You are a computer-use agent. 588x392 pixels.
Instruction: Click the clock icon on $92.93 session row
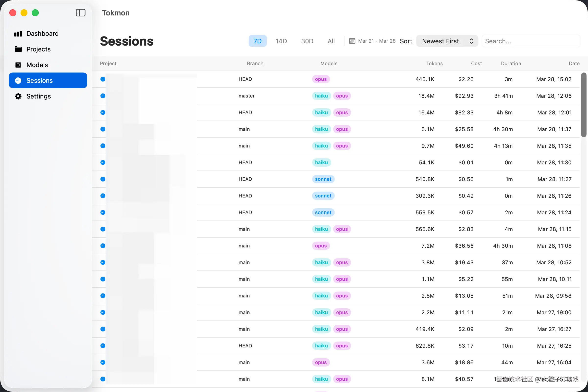click(103, 96)
